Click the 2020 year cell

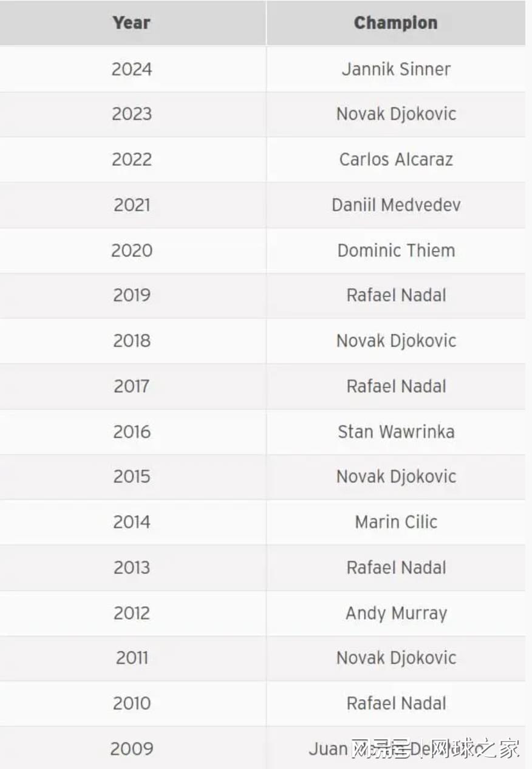click(132, 250)
